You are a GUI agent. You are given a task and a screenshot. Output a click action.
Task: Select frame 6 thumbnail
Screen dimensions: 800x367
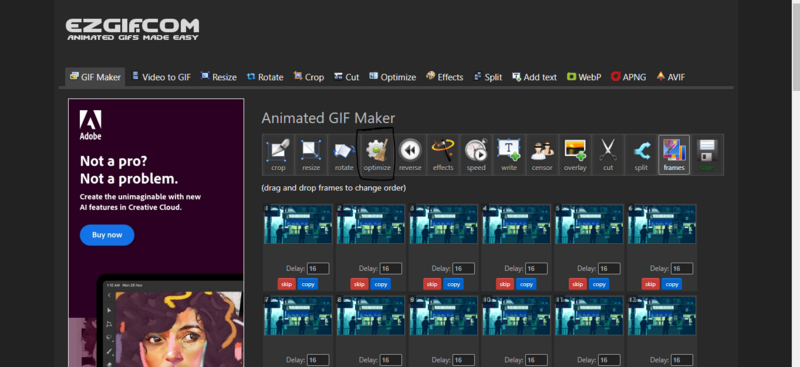[x=662, y=225]
